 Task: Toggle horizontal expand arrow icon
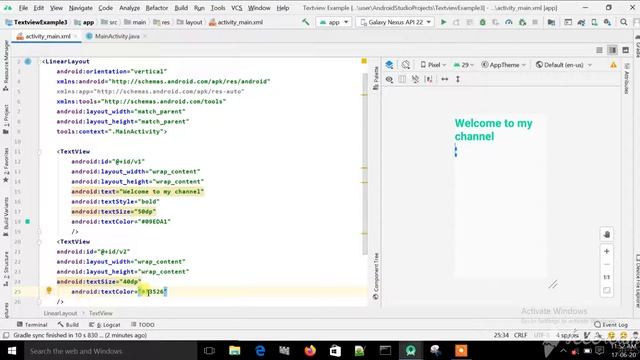pyautogui.click(x=444, y=80)
